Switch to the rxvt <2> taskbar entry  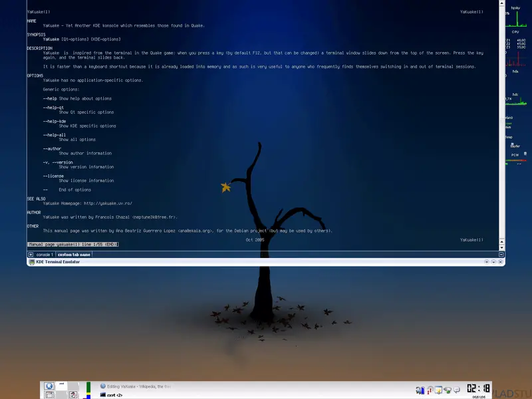pos(111,395)
